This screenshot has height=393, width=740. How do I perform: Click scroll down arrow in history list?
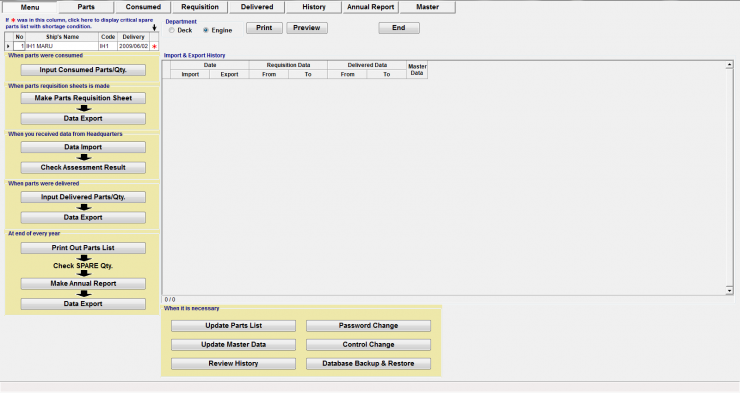(x=729, y=291)
